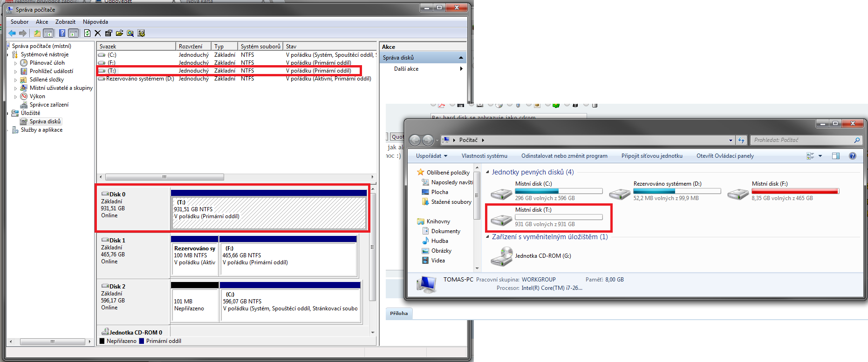868x362 pixels.
Task: Click the blue Back arrow in Správa počítače toolbar
Action: tap(12, 33)
